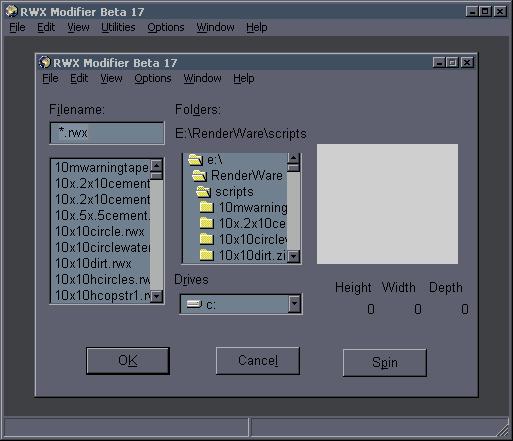The width and height of the screenshot is (513, 441).
Task: Click file list scroll-up arrow
Action: click(156, 165)
